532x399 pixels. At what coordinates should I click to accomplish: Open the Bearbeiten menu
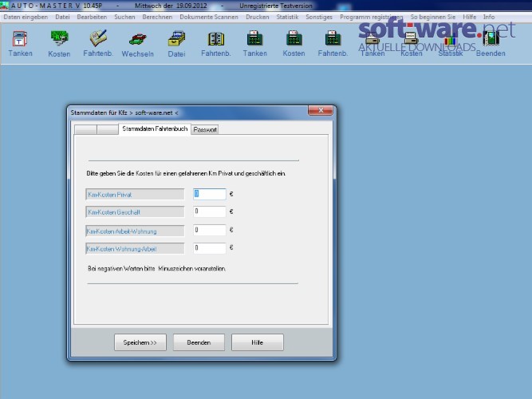(x=92, y=17)
